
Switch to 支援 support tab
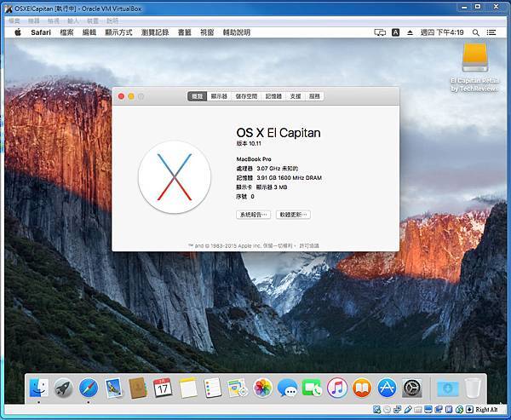(296, 96)
